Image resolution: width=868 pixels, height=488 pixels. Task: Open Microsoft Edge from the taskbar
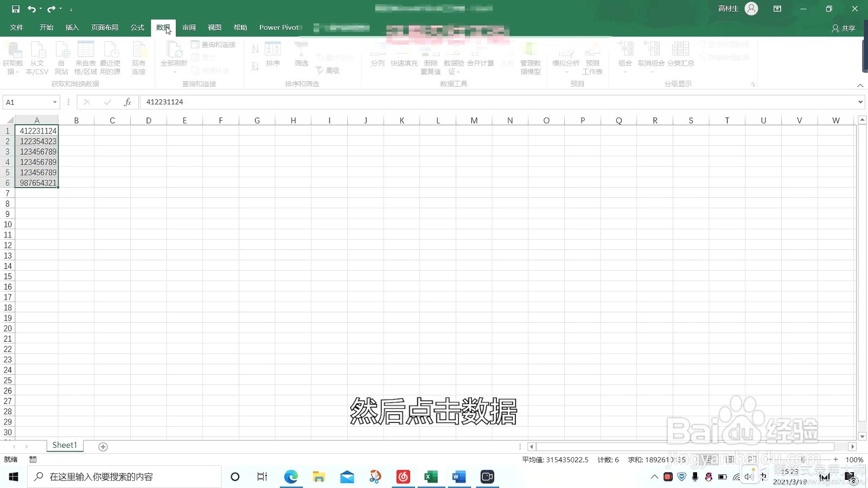[291, 477]
